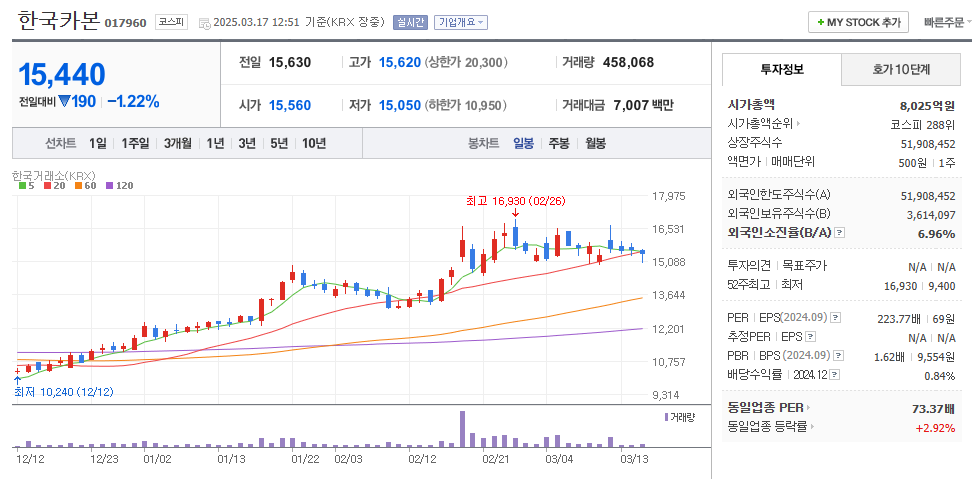This screenshot has width=976, height=479.
Task: Toggle the 실시간 realtime badge
Action: tap(410, 22)
